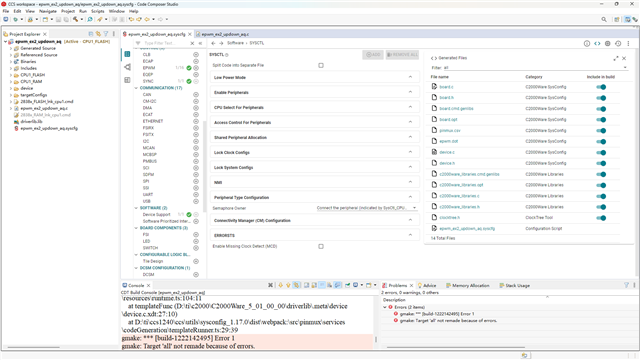This screenshot has height=360, width=640.
Task: Collapse the module list sidebar chevron
Action: point(200,43)
